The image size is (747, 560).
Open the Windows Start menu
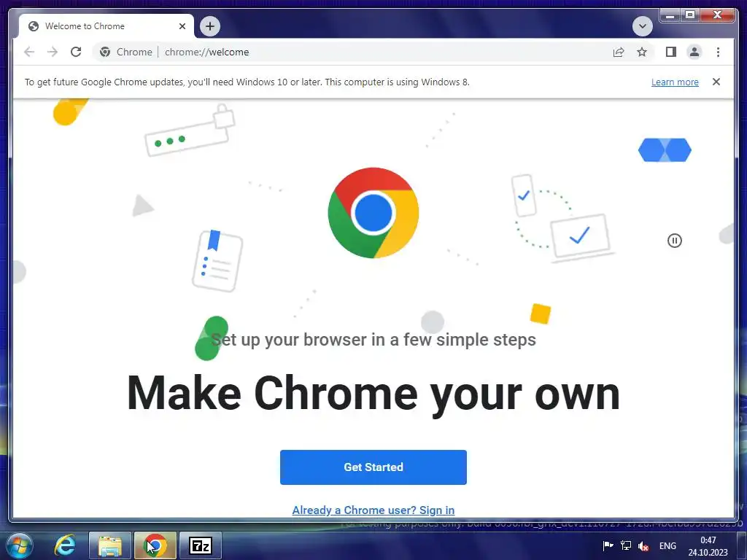20,545
